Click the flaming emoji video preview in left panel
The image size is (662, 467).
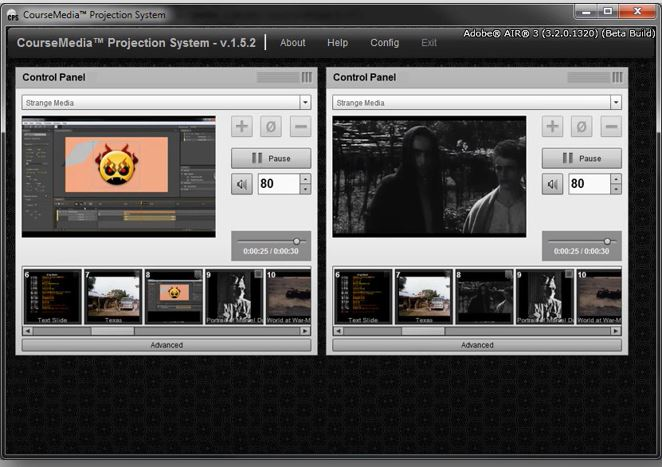pyautogui.click(x=119, y=176)
